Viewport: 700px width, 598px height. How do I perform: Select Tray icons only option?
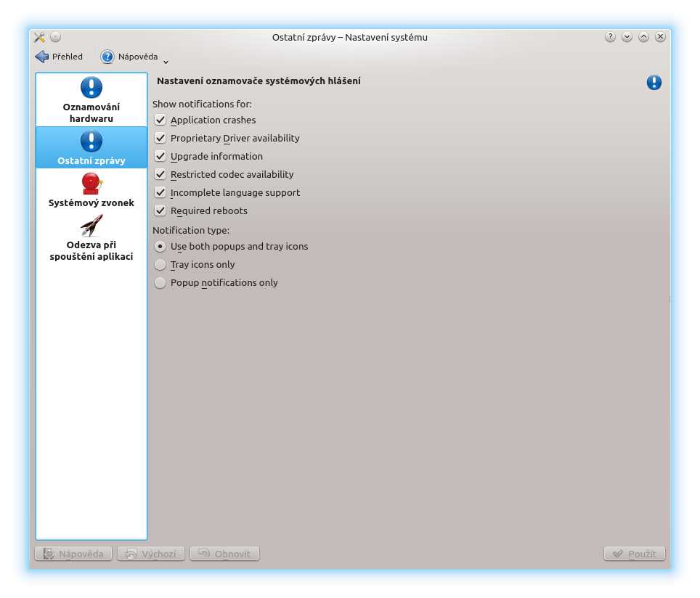pos(160,265)
